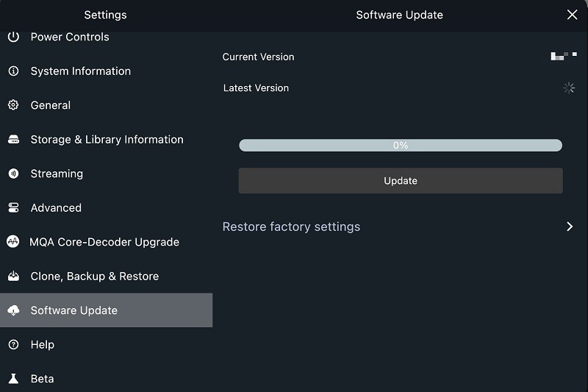Click the Streaming icon in sidebar
This screenshot has height=392, width=588.
click(13, 174)
